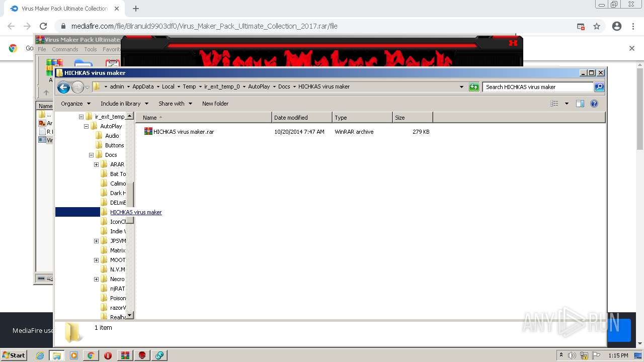Open the address bar history dropdown arrow
644x362 pixels.
[x=462, y=87]
